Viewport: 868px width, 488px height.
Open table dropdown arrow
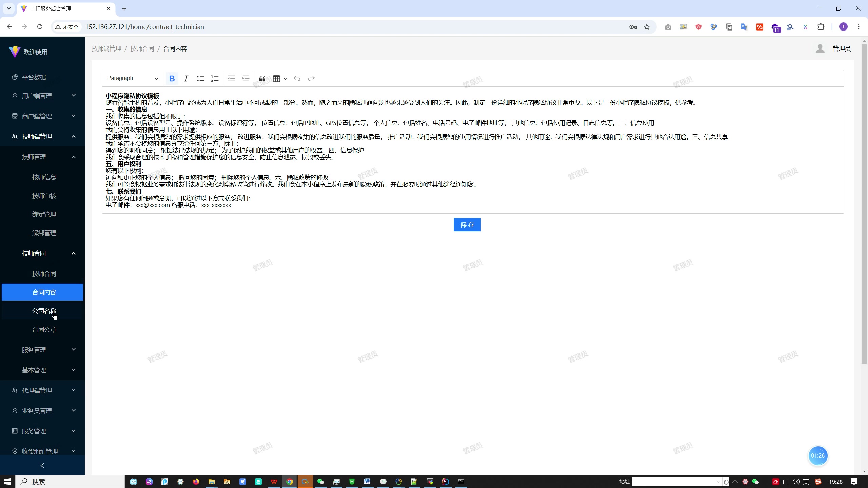pyautogui.click(x=285, y=79)
